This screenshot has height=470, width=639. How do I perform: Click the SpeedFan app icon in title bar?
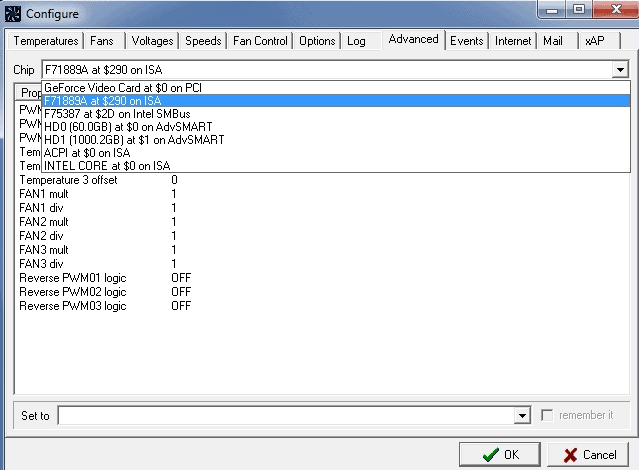pos(13,14)
